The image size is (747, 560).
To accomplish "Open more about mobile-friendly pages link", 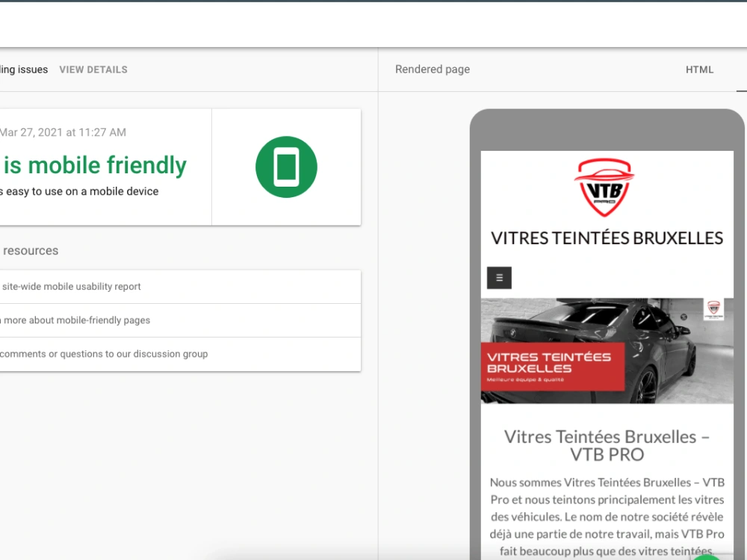I will [180, 320].
